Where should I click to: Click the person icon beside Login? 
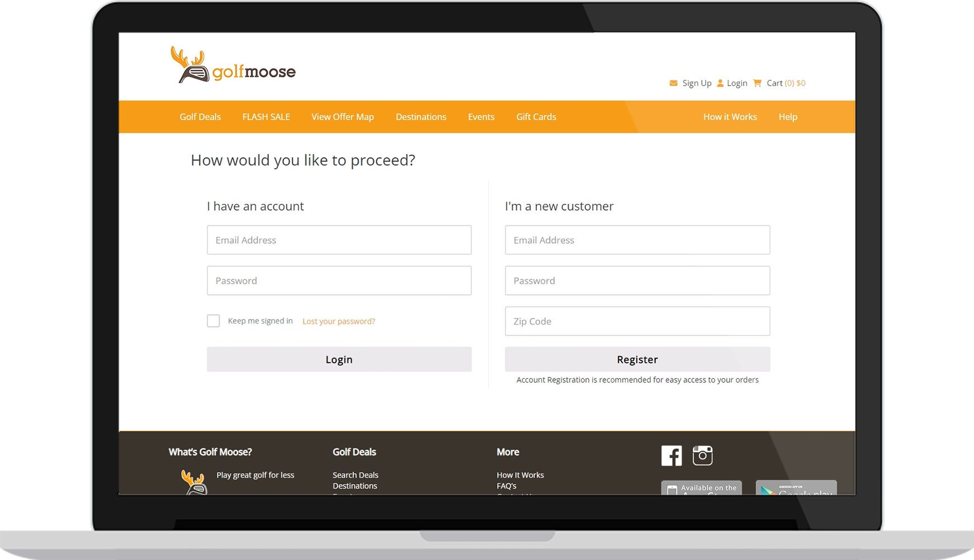[x=720, y=83]
